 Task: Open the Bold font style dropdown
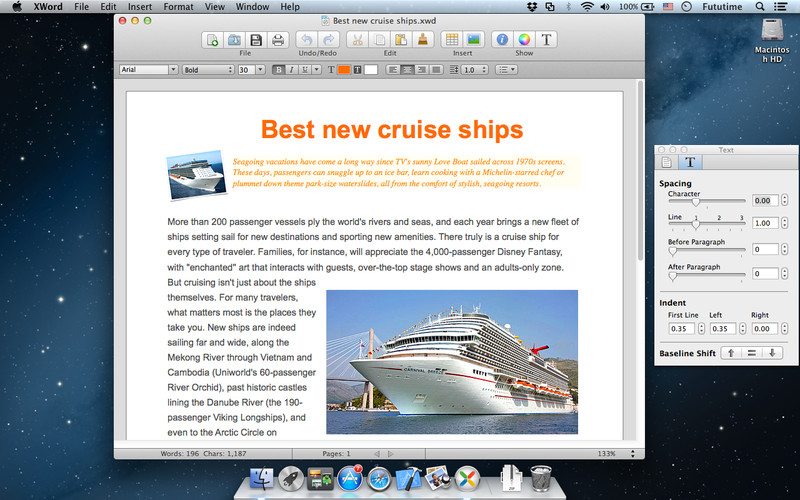click(208, 70)
